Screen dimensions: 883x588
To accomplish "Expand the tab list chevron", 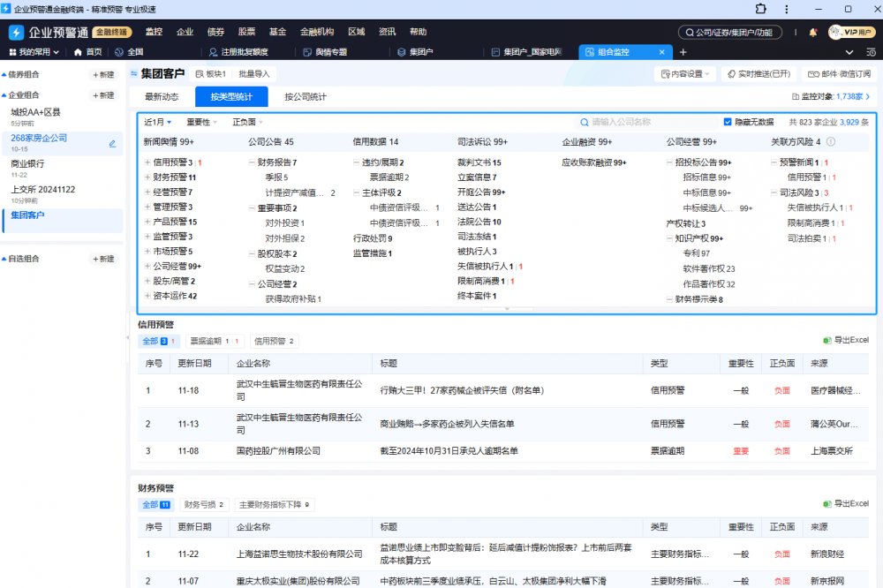I will [x=849, y=52].
